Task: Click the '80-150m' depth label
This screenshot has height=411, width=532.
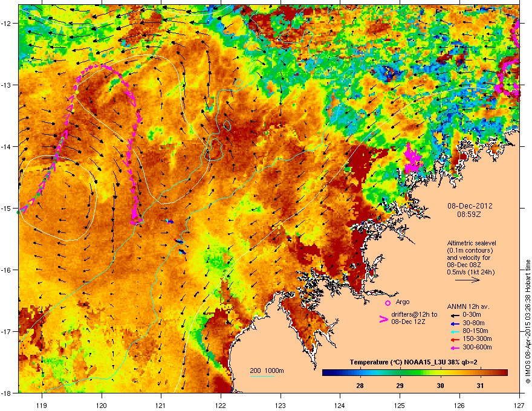Action: pyautogui.click(x=475, y=331)
